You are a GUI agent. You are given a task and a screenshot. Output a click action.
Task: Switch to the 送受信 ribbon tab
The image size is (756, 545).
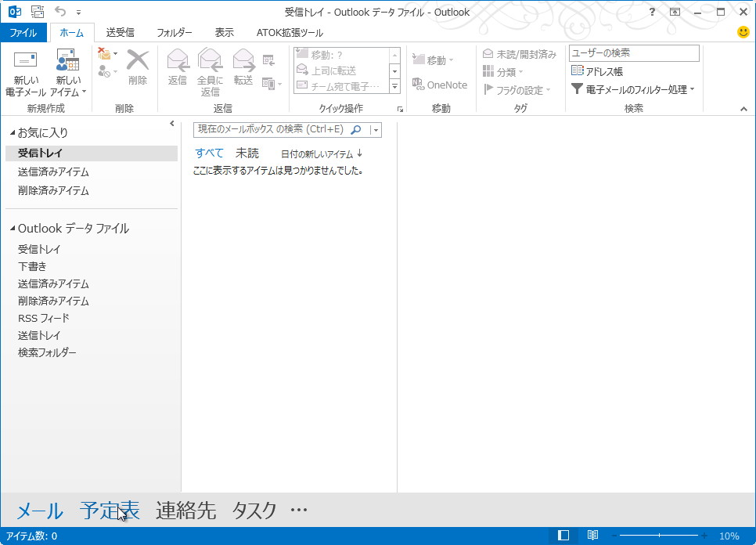[120, 32]
